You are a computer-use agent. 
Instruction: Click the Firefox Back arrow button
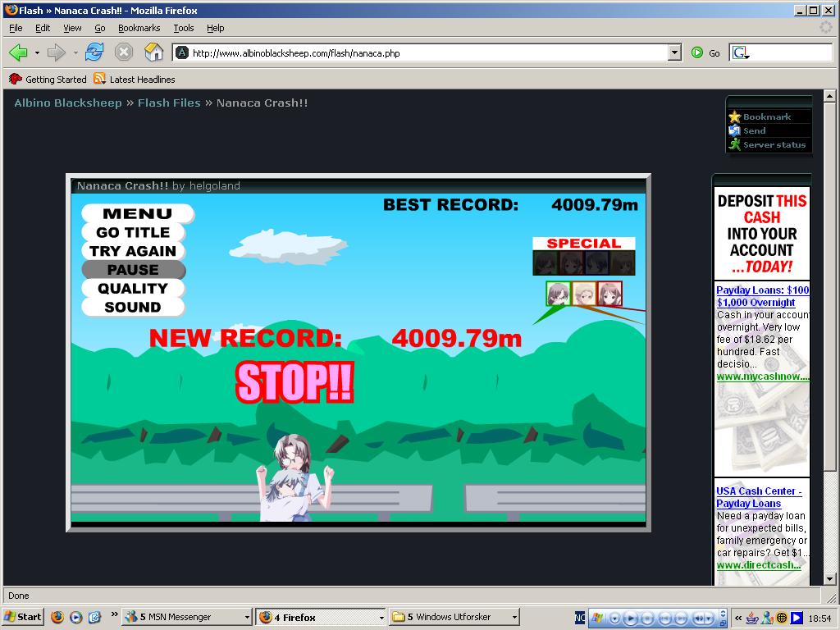click(18, 52)
